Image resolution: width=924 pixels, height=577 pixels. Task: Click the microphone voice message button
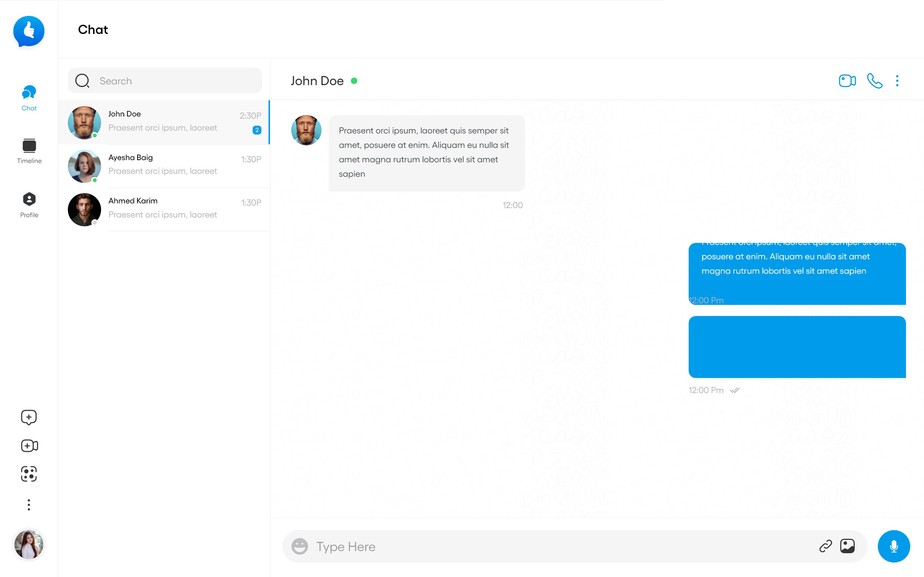(893, 546)
